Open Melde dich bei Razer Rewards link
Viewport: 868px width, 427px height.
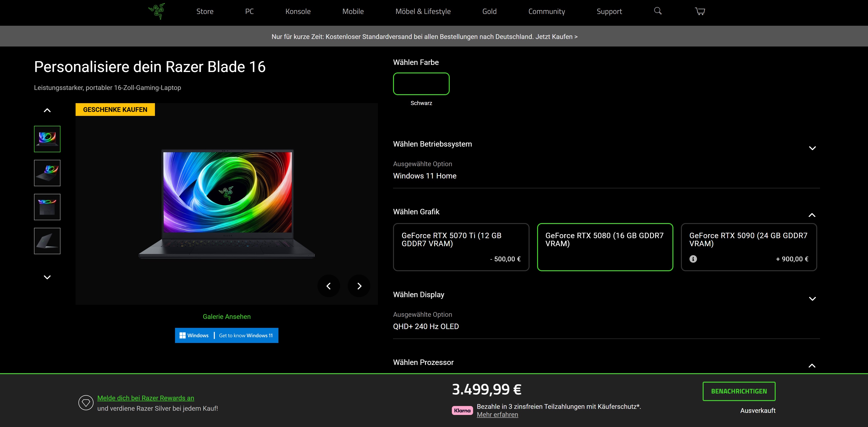(145, 398)
